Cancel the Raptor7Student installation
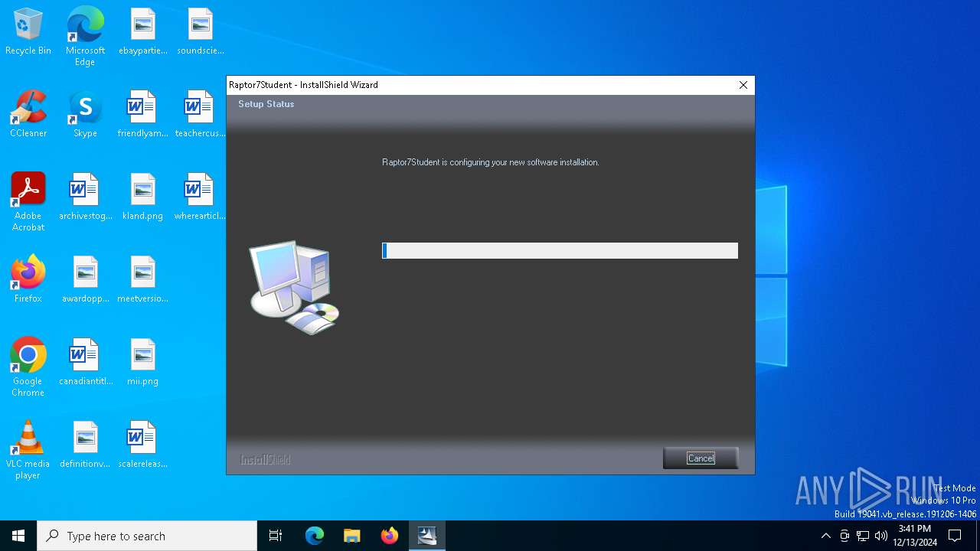 (701, 458)
